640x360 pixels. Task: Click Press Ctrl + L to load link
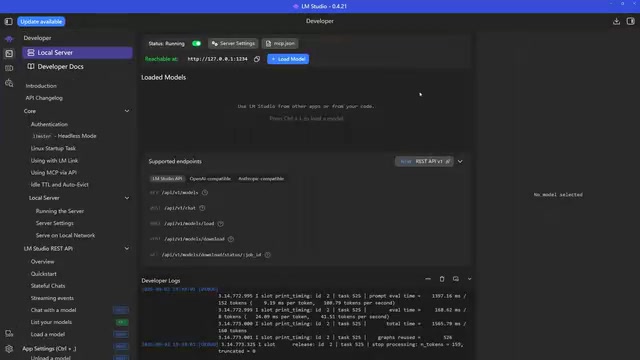306,118
